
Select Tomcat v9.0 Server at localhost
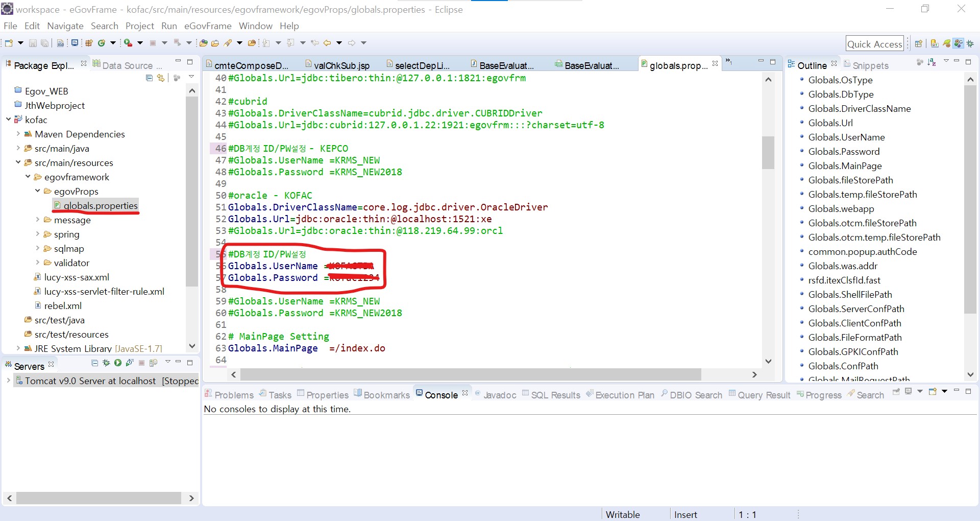tap(106, 381)
